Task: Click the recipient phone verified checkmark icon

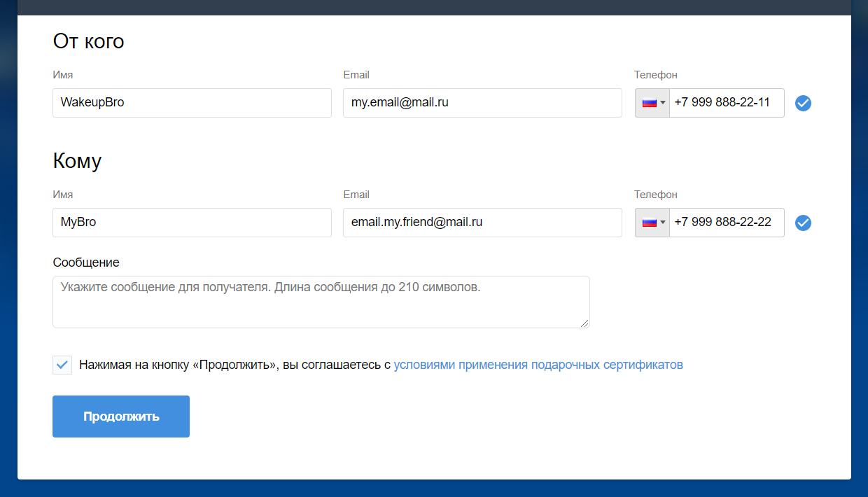Action: tap(803, 223)
